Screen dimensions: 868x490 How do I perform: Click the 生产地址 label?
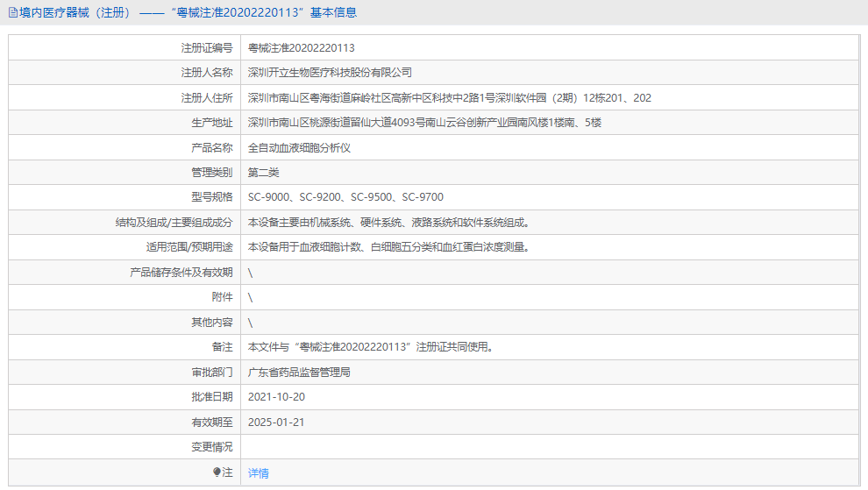[x=212, y=123]
